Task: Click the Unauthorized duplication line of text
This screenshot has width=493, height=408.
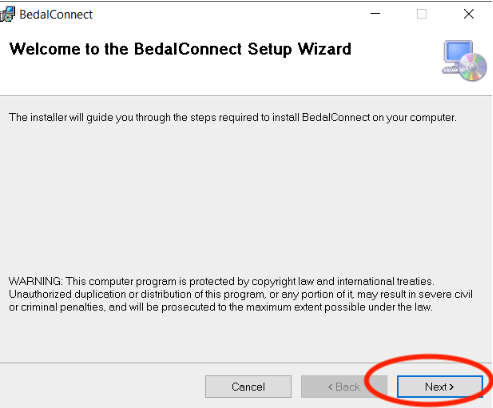Action: coord(240,294)
